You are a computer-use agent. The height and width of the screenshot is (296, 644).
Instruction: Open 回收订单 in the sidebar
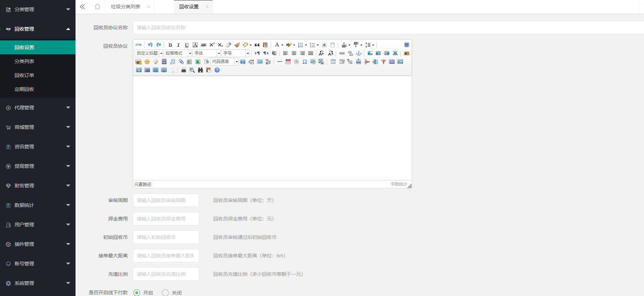point(24,75)
